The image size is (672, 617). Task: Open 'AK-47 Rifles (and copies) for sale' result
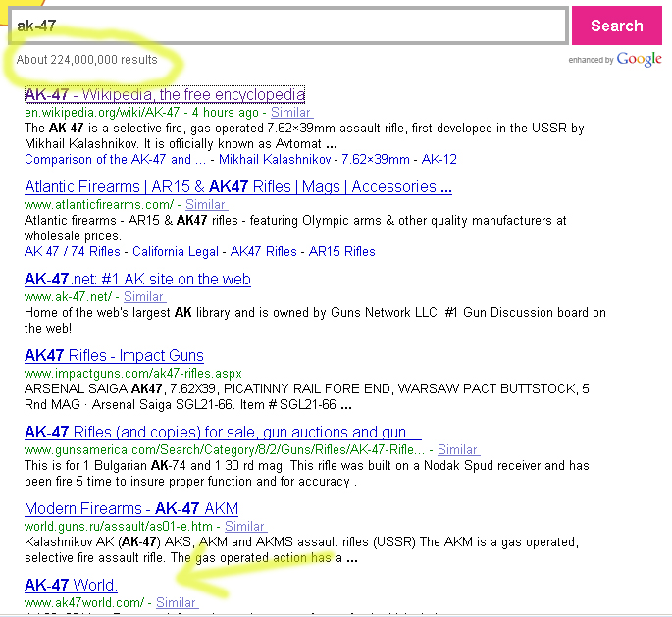coord(223,432)
